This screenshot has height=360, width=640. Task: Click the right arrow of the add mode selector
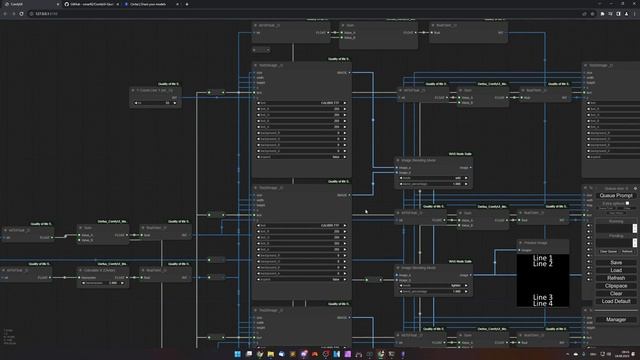point(466,178)
